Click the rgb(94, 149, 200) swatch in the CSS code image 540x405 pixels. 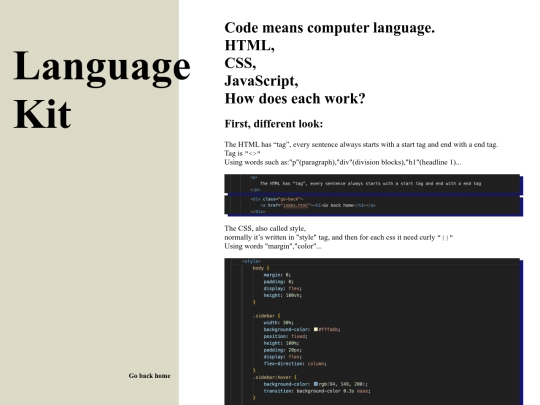pos(316,384)
